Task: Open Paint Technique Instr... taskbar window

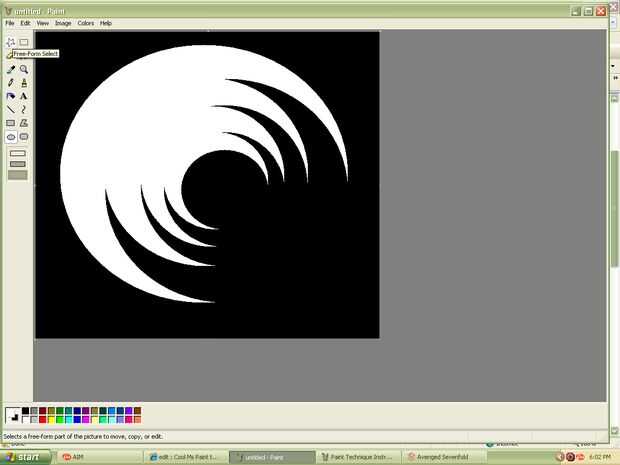Action: click(359, 457)
